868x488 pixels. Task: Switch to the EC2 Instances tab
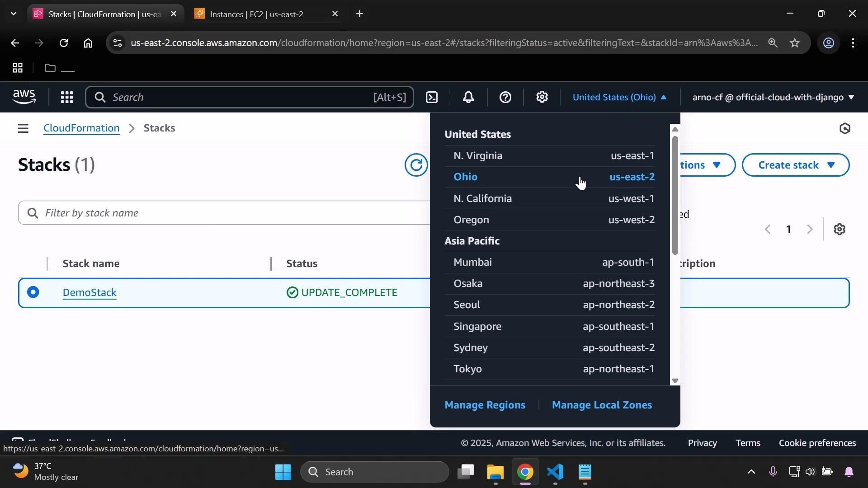(266, 14)
